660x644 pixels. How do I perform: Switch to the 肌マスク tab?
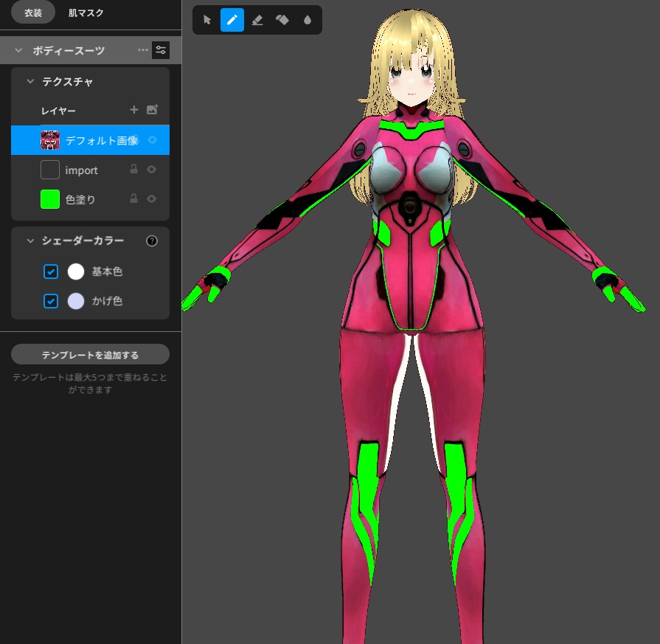coord(86,13)
